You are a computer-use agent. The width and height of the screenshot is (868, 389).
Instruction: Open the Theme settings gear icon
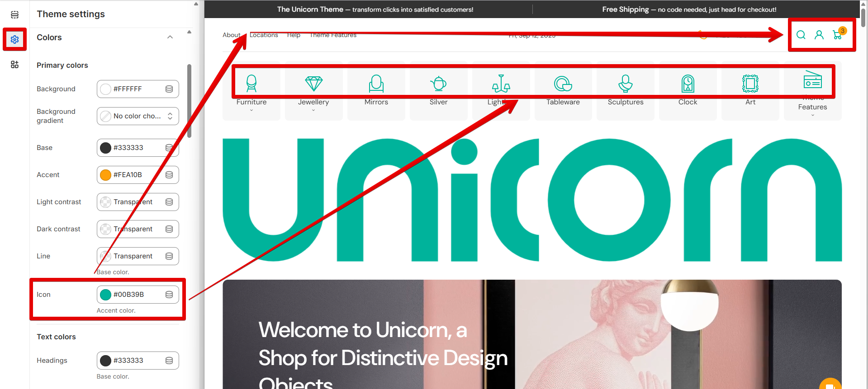point(14,39)
